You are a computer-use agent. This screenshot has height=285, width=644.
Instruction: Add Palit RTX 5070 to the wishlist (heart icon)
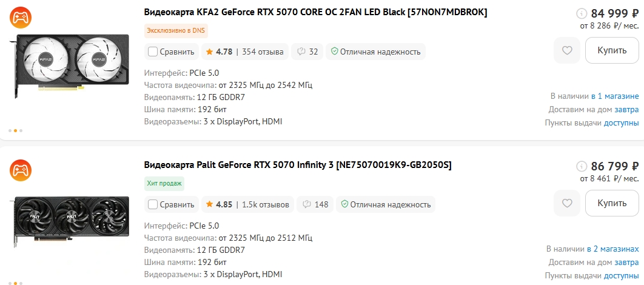coord(567,203)
